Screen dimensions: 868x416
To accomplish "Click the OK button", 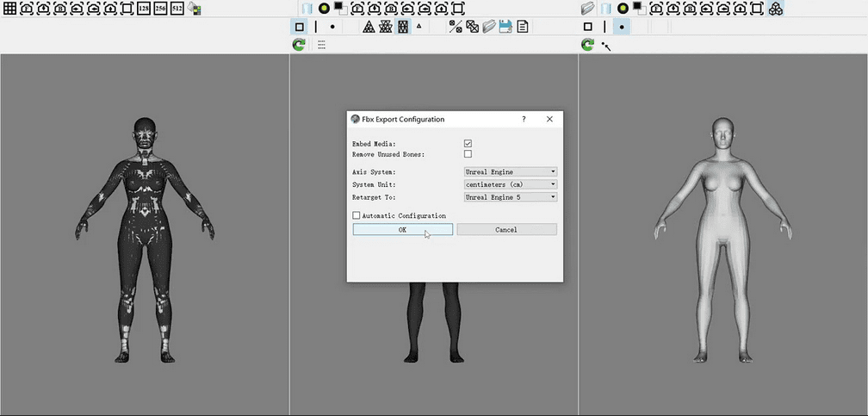I will pos(402,229).
